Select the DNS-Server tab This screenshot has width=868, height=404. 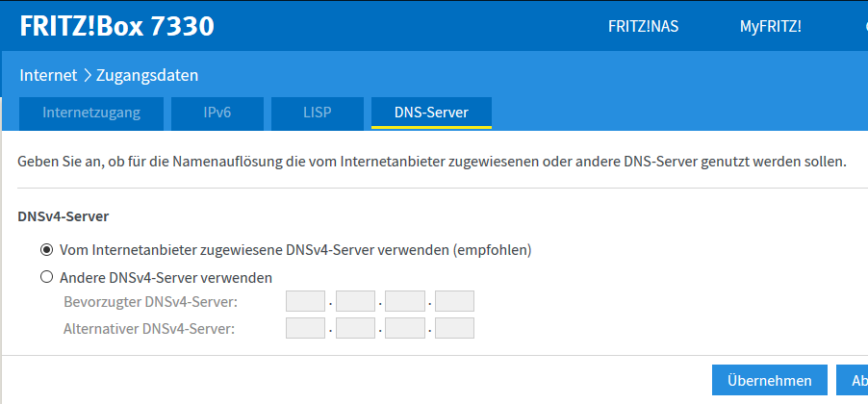pos(431,113)
